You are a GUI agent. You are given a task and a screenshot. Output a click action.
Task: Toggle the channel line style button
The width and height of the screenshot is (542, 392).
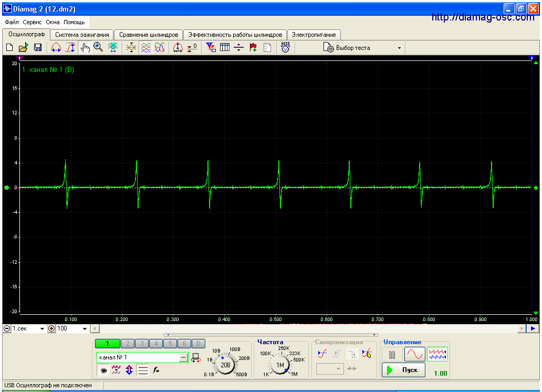(143, 370)
